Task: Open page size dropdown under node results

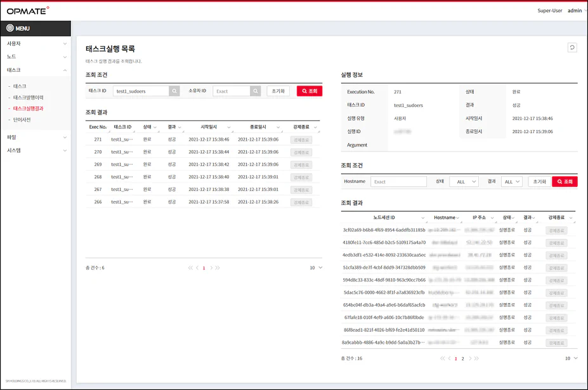Action: click(x=572, y=358)
